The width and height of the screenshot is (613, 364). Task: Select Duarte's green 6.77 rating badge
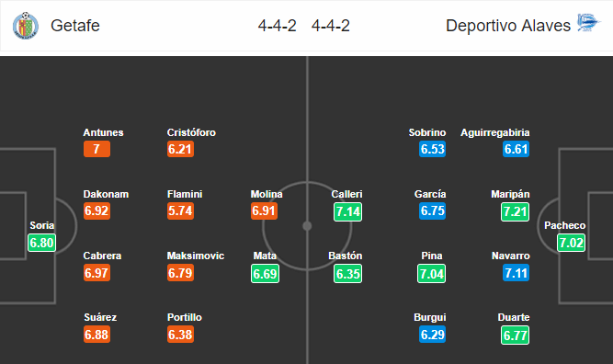click(515, 336)
